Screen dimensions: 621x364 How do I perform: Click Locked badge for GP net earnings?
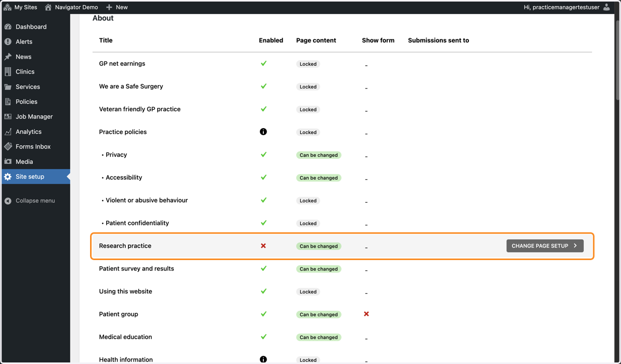point(308,64)
